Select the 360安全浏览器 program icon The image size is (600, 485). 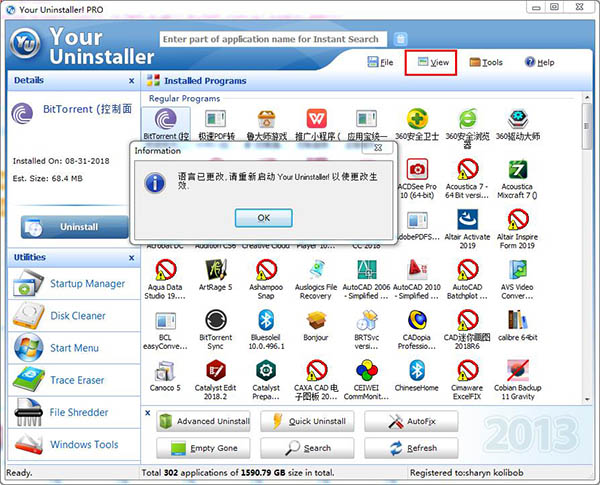pyautogui.click(x=467, y=119)
